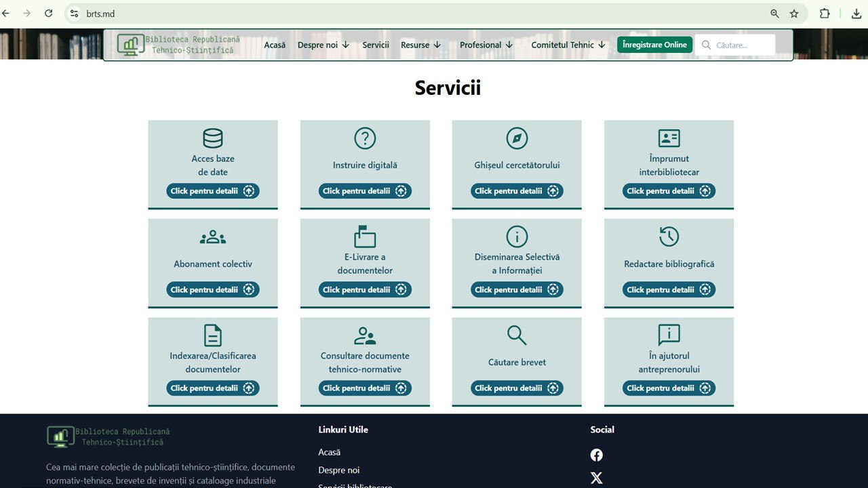Image resolution: width=868 pixels, height=488 pixels.
Task: Click the document icon for Indexarea/Clasificarea documentelor
Action: point(213,335)
